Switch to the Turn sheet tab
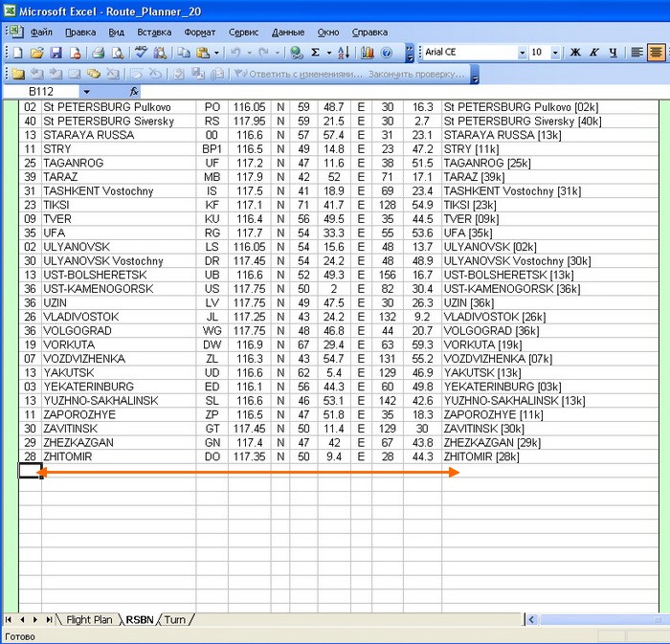 coord(175,620)
